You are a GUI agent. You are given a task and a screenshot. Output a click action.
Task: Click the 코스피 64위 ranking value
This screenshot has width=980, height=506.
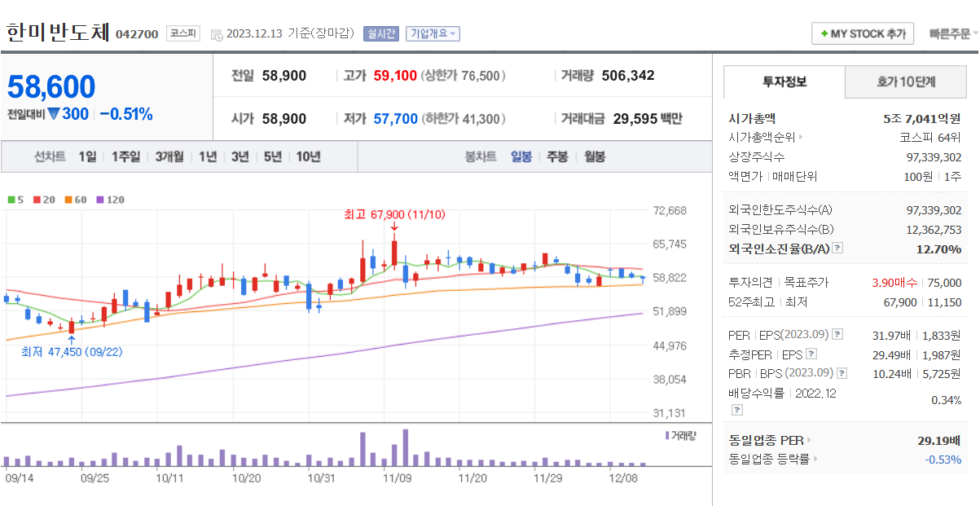(x=930, y=138)
